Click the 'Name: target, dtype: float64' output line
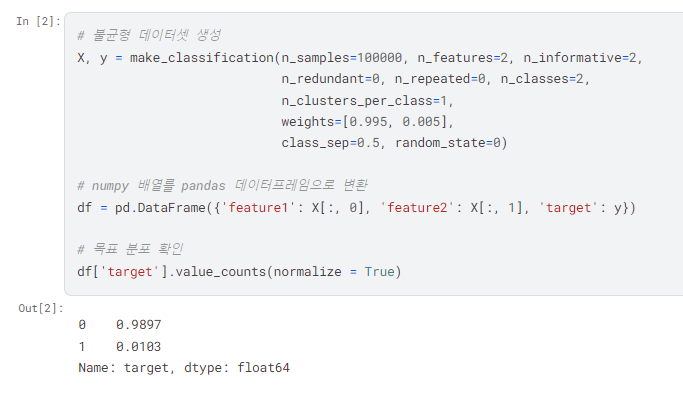Image resolution: width=683 pixels, height=417 pixels. pyautogui.click(x=184, y=367)
